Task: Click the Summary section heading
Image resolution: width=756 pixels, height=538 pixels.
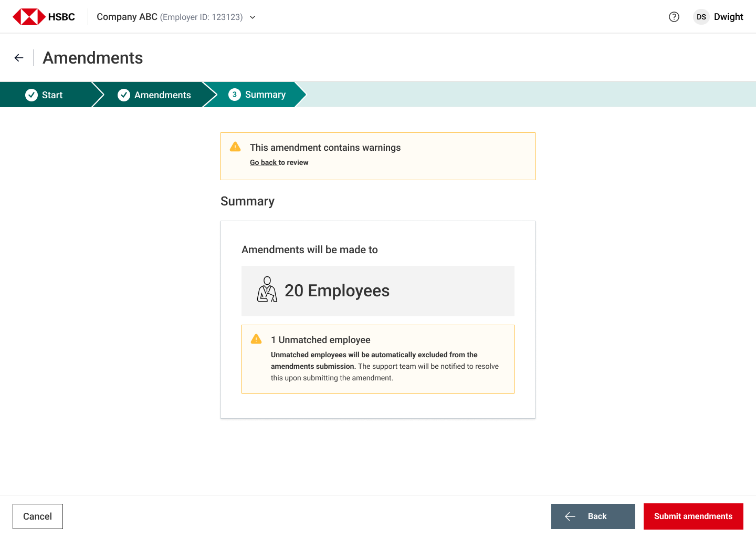Action: (247, 201)
